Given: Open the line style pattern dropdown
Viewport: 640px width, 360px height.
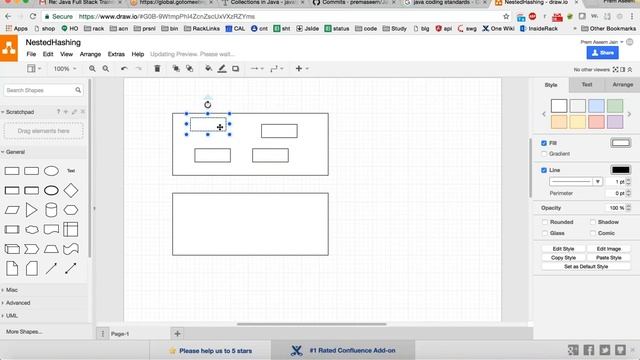Looking at the screenshot, I should coord(576,181).
